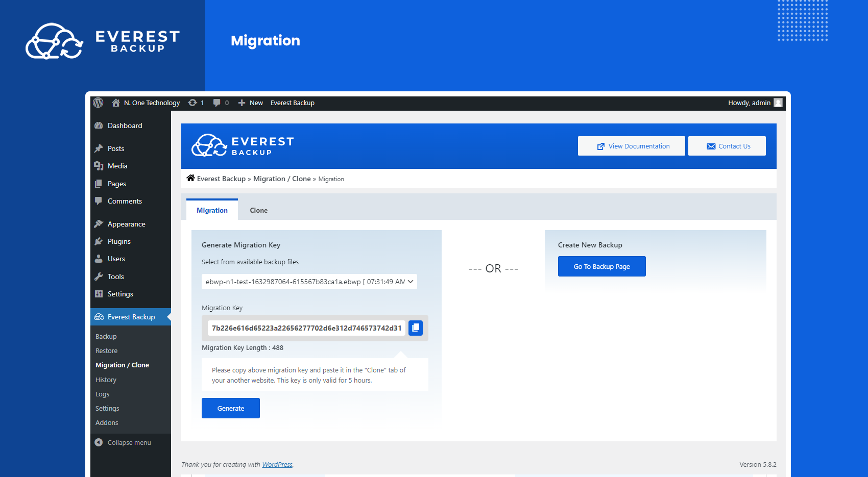Click the plus icon next to New
The image size is (868, 477).
click(x=242, y=103)
